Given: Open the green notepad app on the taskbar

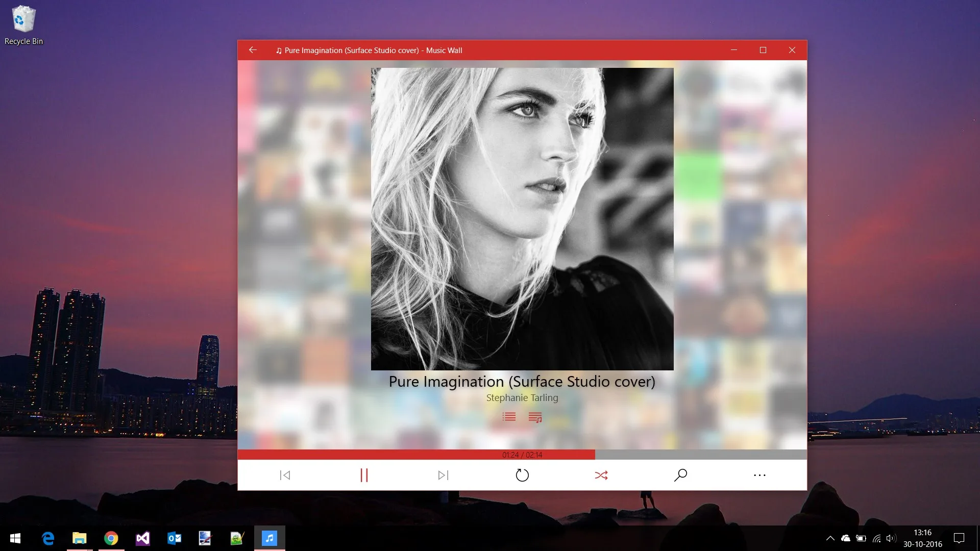Looking at the screenshot, I should pos(237,538).
